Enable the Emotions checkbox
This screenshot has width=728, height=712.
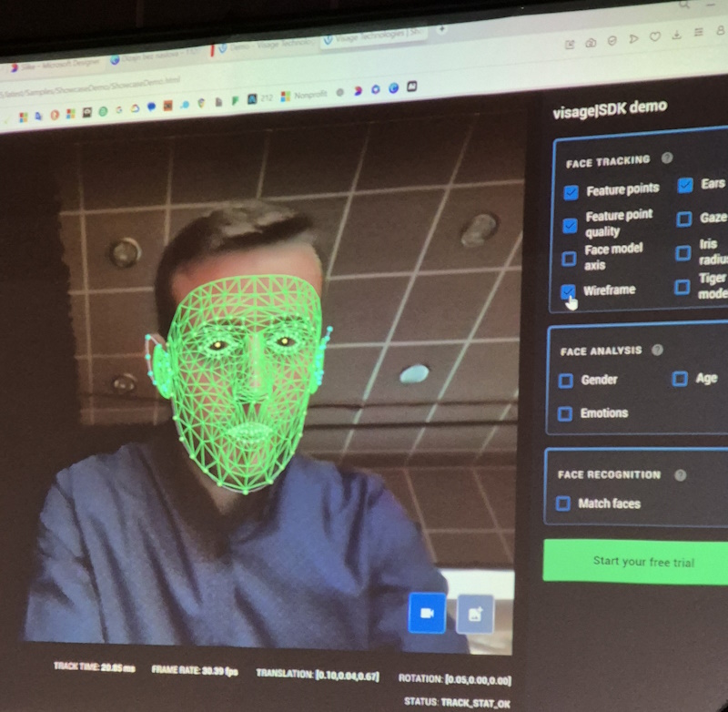pyautogui.click(x=565, y=413)
